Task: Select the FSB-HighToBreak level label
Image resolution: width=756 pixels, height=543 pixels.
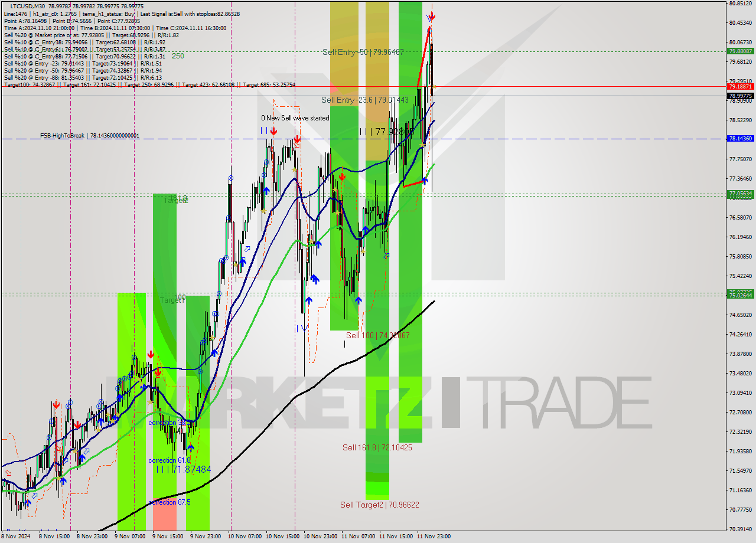Action: point(90,136)
